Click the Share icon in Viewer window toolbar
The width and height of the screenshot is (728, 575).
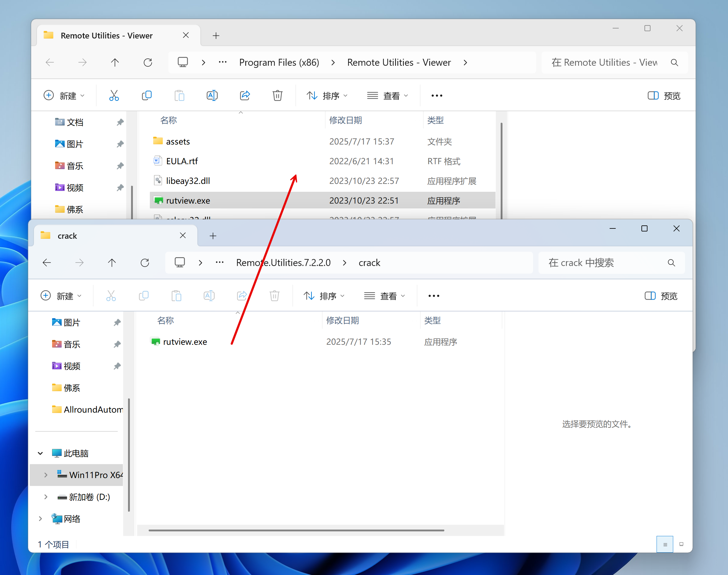[x=245, y=96]
